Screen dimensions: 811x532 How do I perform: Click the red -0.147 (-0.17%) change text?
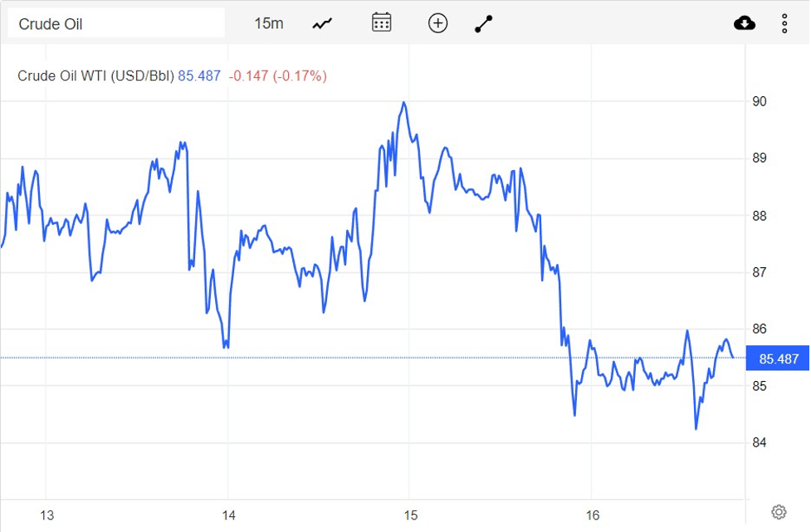click(x=277, y=76)
